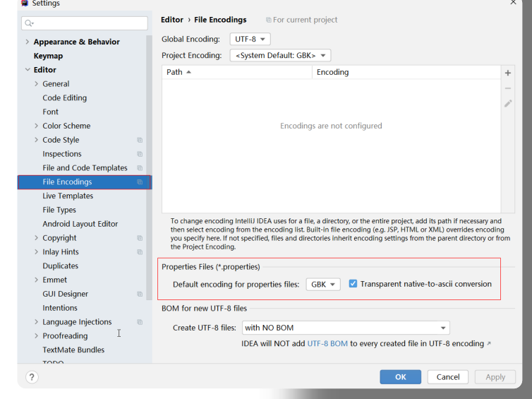The width and height of the screenshot is (532, 399).
Task: Click project-level icon next to Inlay Hints
Action: pos(140,252)
